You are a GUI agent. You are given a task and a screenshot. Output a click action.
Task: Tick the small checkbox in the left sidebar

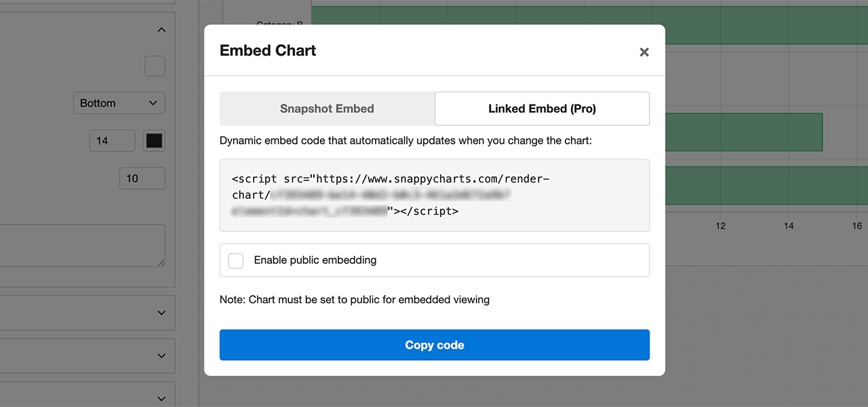[155, 66]
